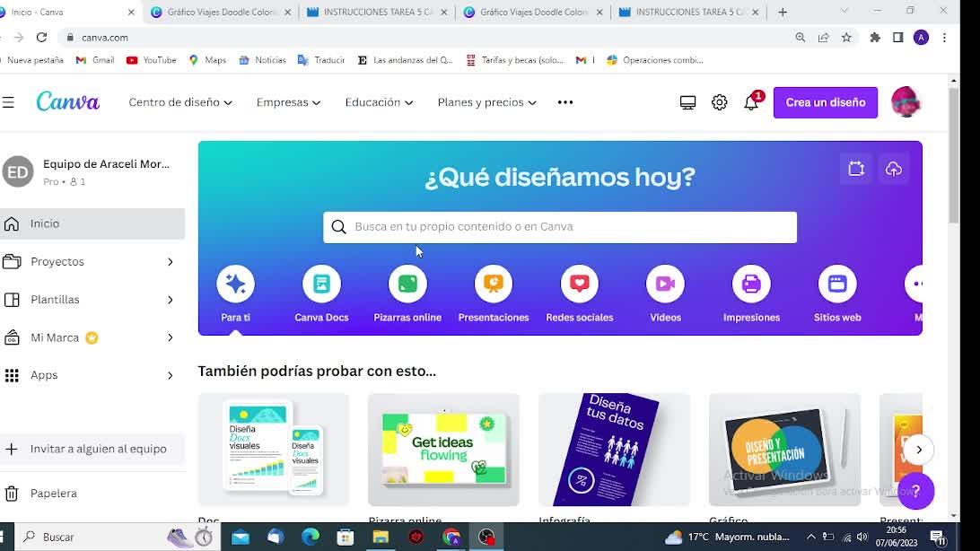Open Apps in the sidebar

point(92,375)
